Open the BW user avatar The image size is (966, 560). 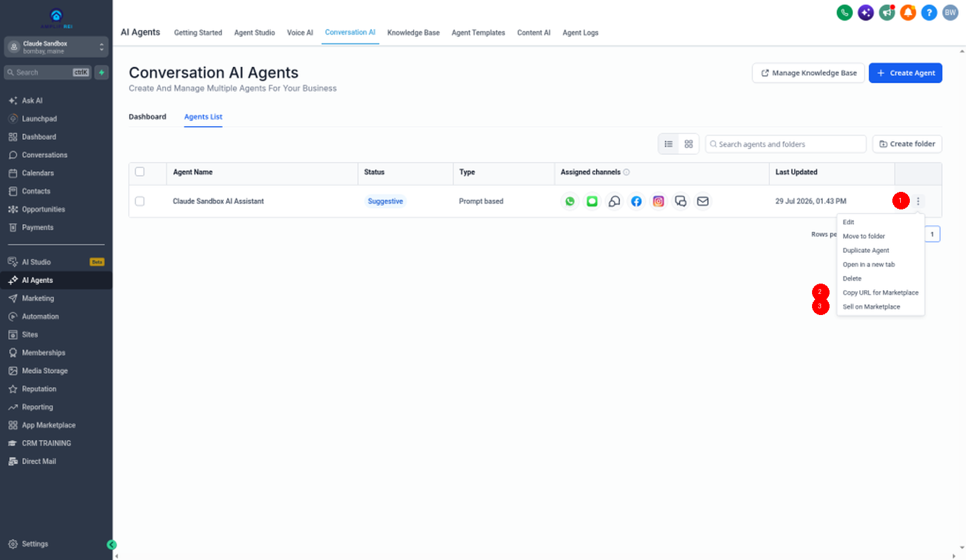[x=950, y=12]
